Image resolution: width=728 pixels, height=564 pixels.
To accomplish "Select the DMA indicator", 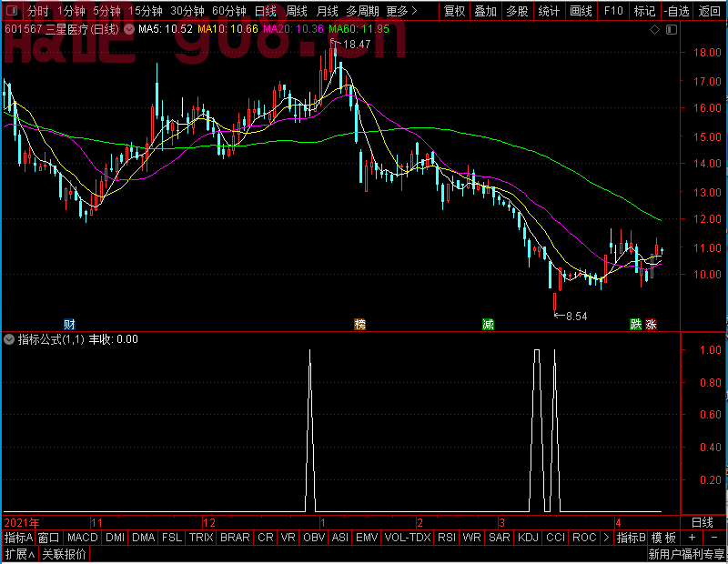I will (144, 538).
